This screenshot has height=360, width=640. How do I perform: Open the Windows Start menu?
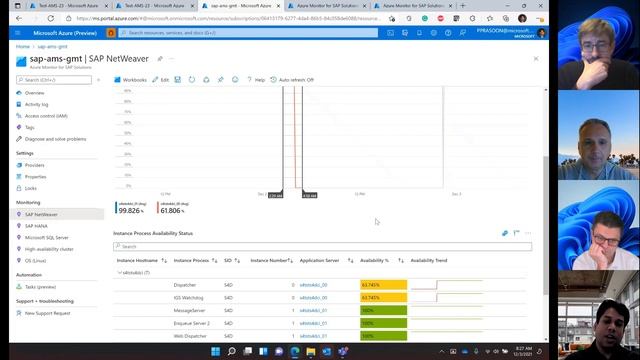click(x=216, y=351)
